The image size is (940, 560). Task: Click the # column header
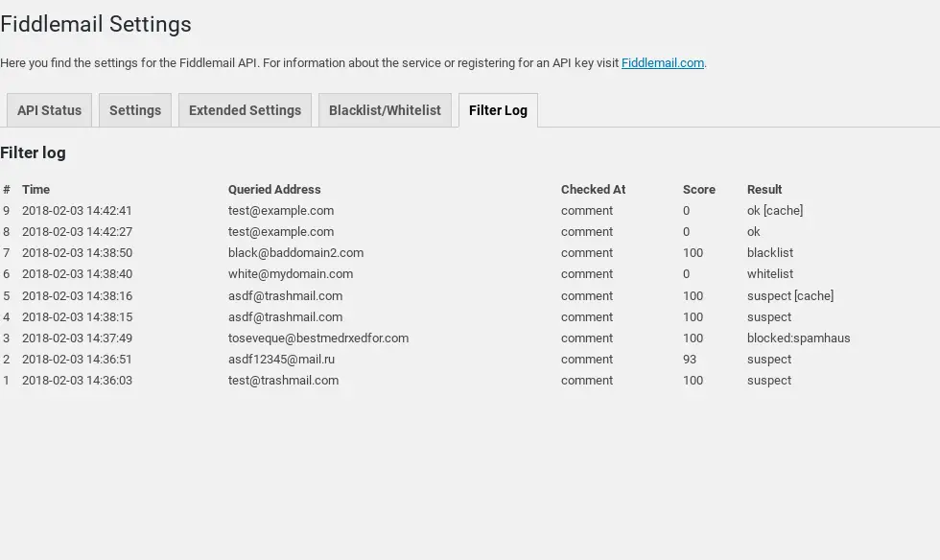[x=7, y=190]
